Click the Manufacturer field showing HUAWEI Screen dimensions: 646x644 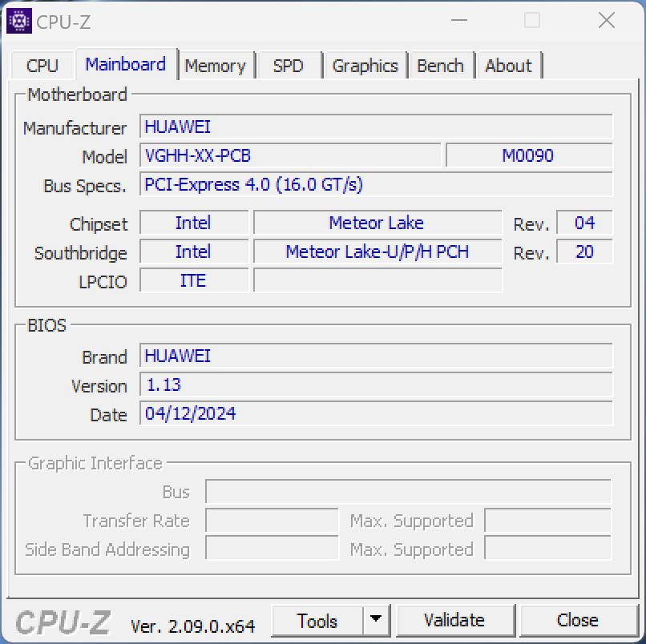(376, 127)
